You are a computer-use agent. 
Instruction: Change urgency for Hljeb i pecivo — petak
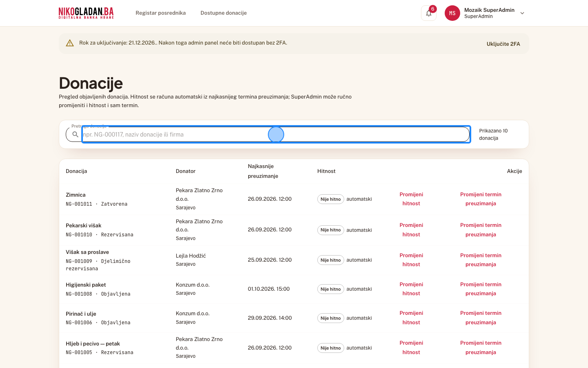click(411, 348)
